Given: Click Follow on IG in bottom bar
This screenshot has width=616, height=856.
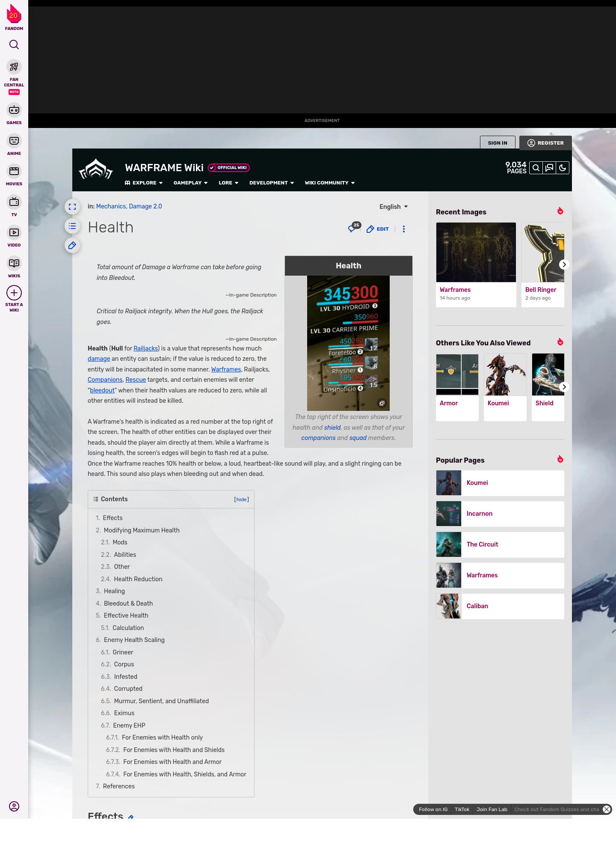Looking at the screenshot, I should click(x=433, y=809).
